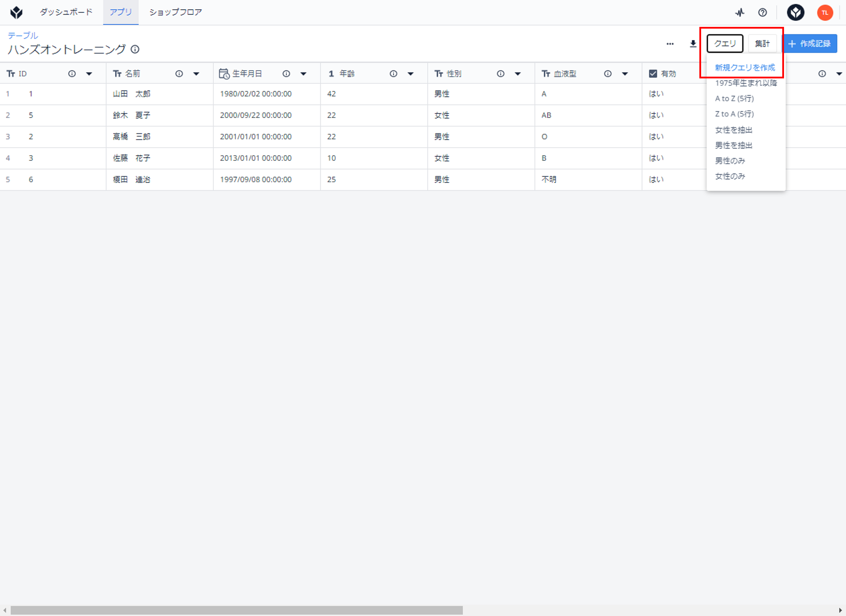Open the クエリ dropdown button
The image size is (846, 616).
click(x=725, y=44)
